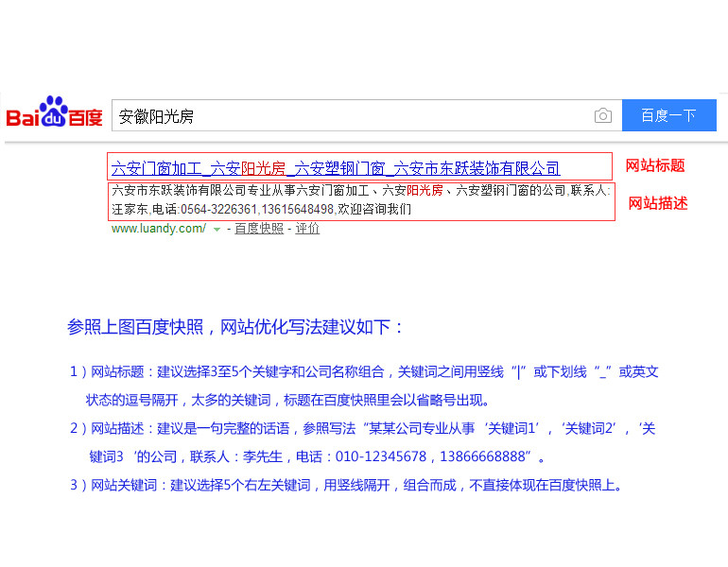Click the contact line 汪家东,电话:0564-3226361
Viewport: 728px width, 567px height.
[x=261, y=209]
